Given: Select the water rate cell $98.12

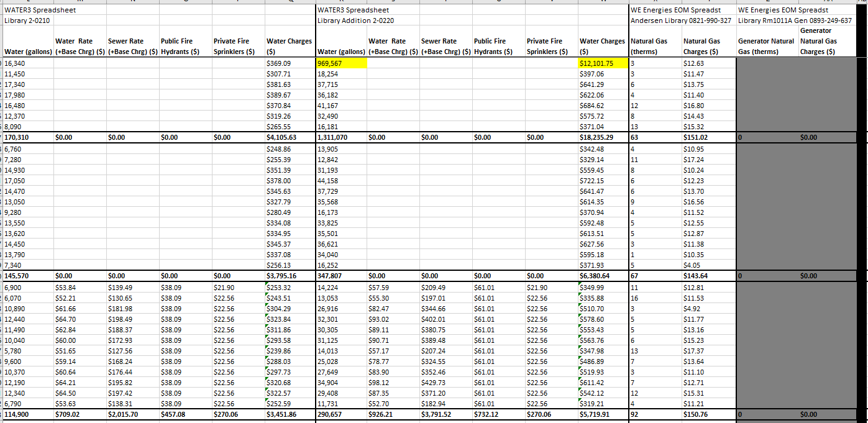Looking at the screenshot, I should pyautogui.click(x=393, y=383).
